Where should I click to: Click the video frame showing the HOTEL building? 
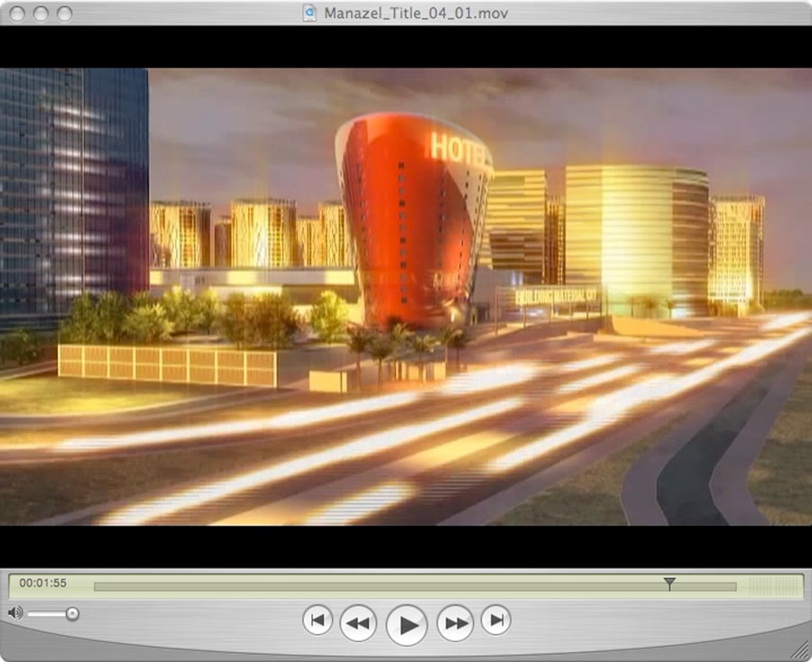click(x=406, y=297)
